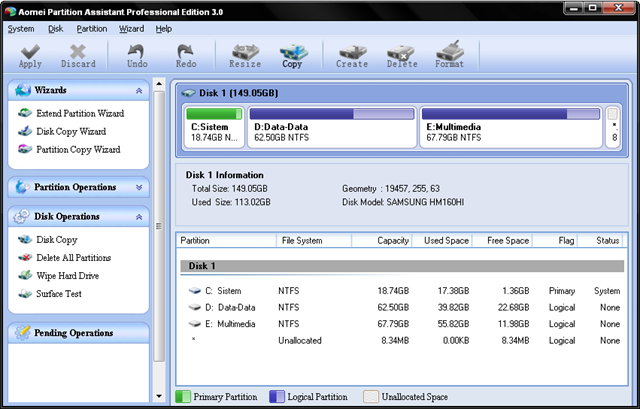Select the E: Multimedia row in list
Image resolution: width=640 pixels, height=409 pixels.
click(x=402, y=324)
